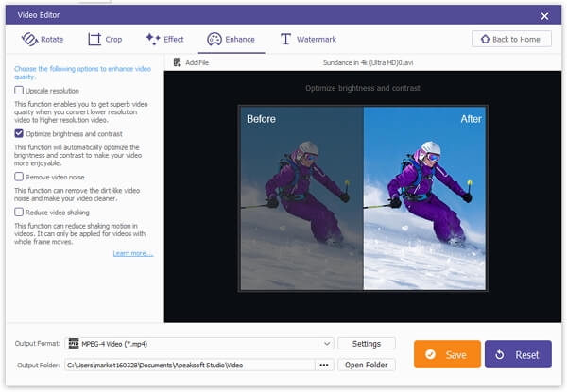Uncheck Optimize brightness and contrast
Viewport: 567px width, 392px height.
click(x=19, y=134)
